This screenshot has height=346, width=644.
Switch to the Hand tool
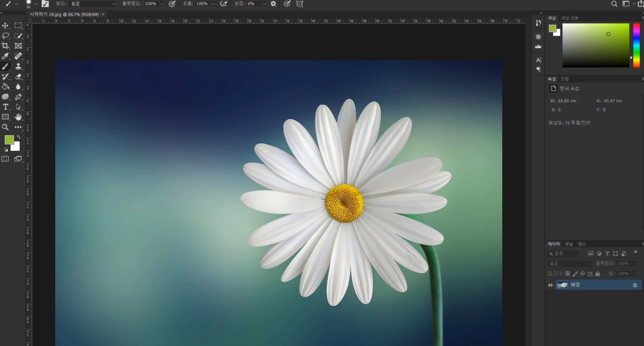[x=18, y=117]
